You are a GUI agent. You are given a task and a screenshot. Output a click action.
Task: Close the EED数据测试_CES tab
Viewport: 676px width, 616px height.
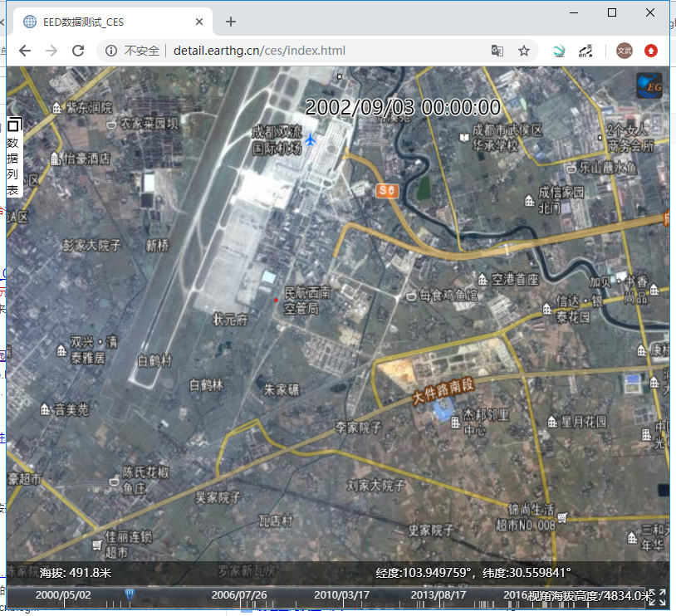[x=199, y=22]
